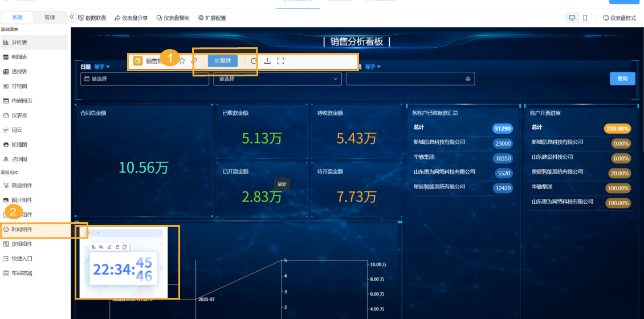Click the 日期 请选择 date input field
This screenshot has width=644, height=319.
point(145,79)
